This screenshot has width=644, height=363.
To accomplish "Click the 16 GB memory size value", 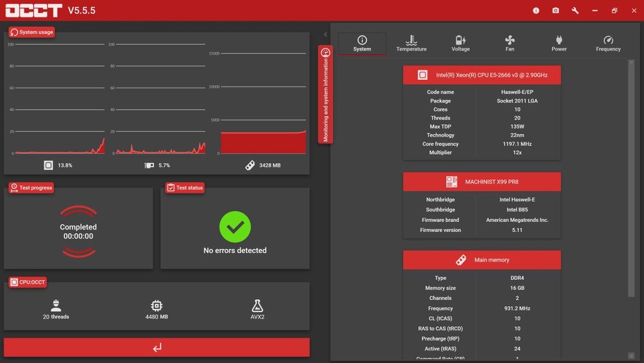I will pos(517,288).
